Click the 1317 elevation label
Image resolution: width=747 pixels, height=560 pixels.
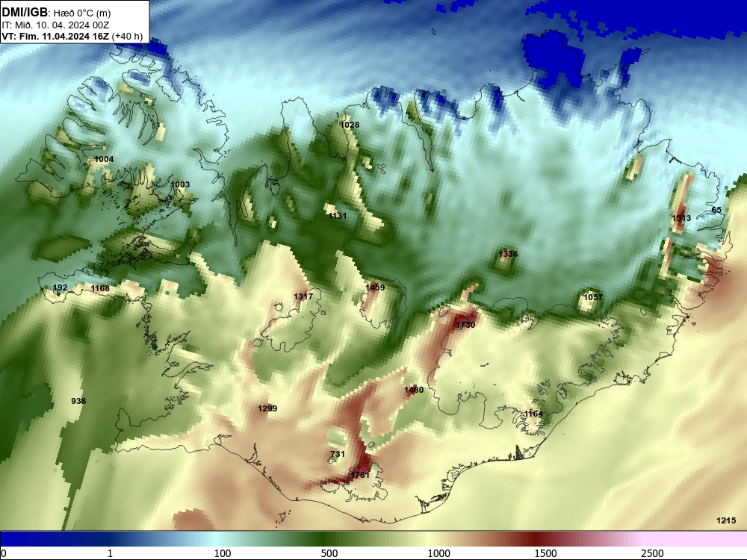coord(303,296)
